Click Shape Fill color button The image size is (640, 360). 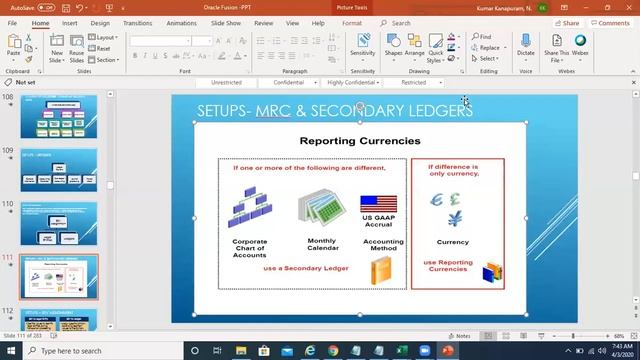(x=451, y=37)
